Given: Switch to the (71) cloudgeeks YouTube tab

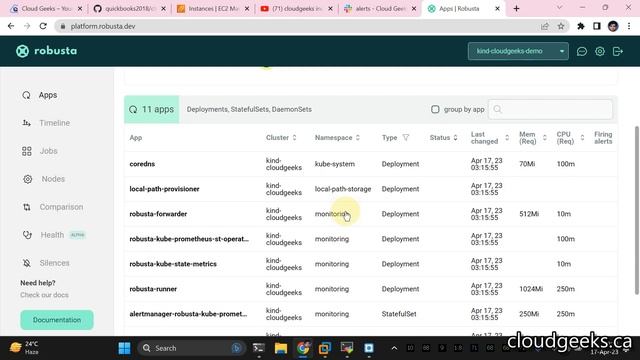Looking at the screenshot, I should click(296, 9).
